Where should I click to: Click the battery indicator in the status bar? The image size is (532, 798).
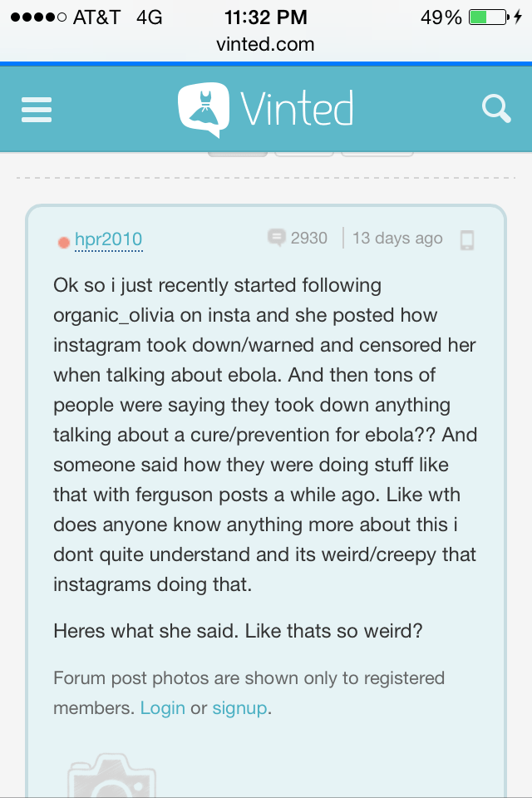pos(489,16)
